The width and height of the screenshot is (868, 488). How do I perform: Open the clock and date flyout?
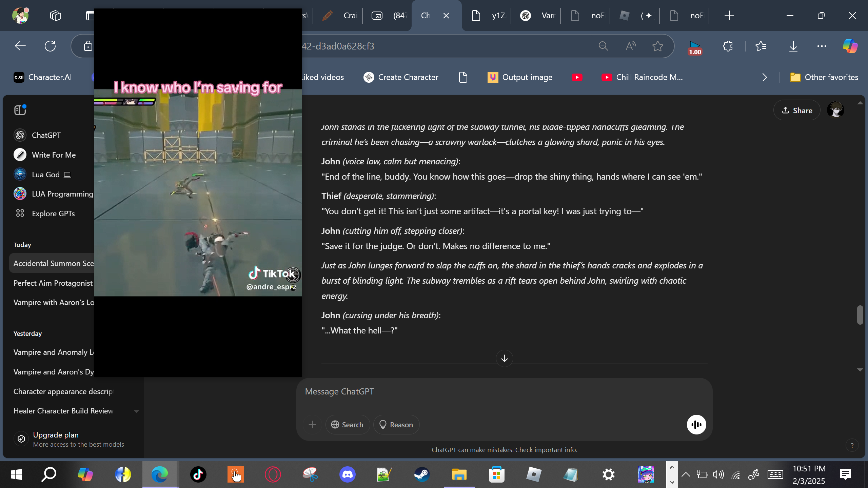(x=809, y=474)
